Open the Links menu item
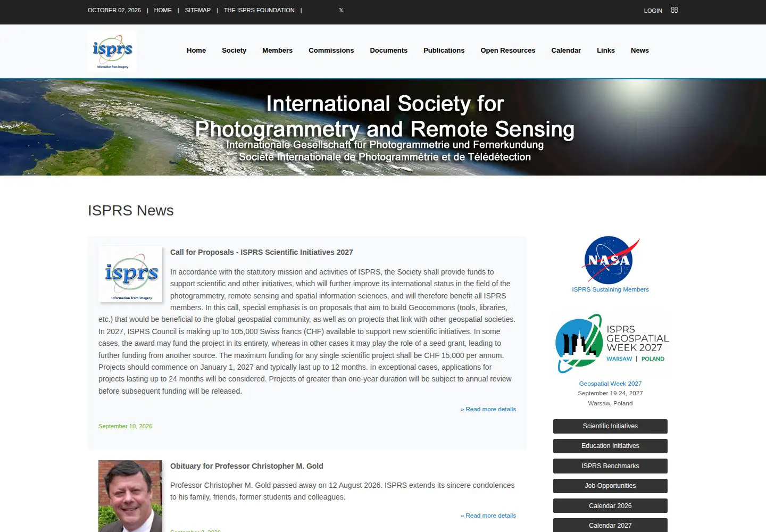This screenshot has height=532, width=766. [606, 51]
